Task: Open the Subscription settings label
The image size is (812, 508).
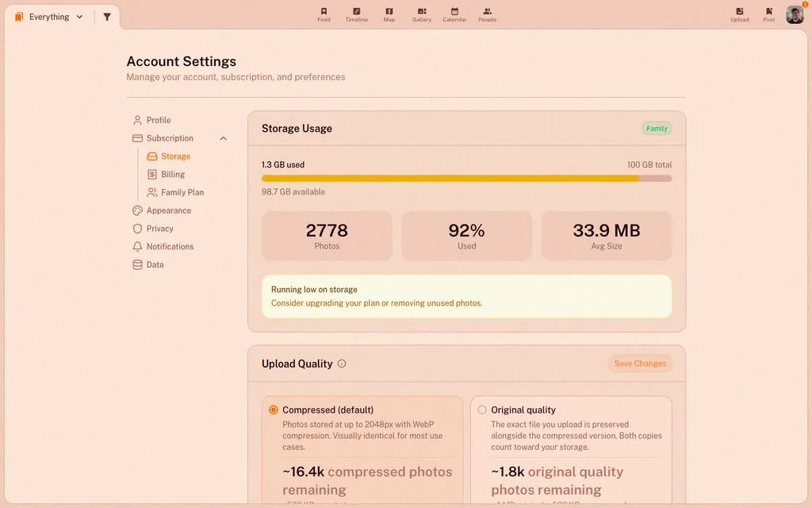Action: coord(170,138)
